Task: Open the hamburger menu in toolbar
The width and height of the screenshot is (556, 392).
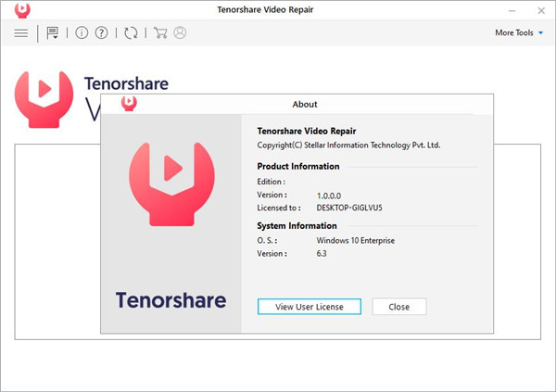Action: [x=21, y=33]
